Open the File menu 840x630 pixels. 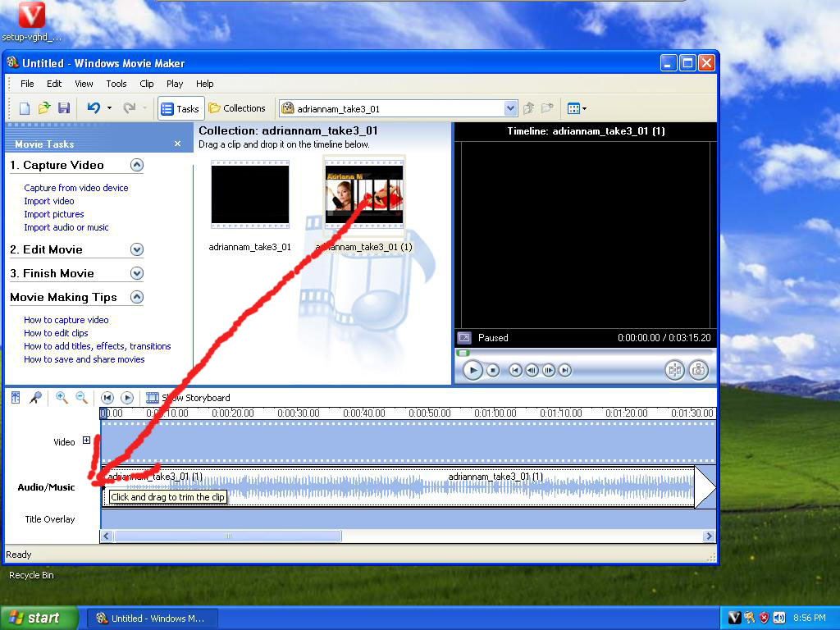pyautogui.click(x=27, y=84)
